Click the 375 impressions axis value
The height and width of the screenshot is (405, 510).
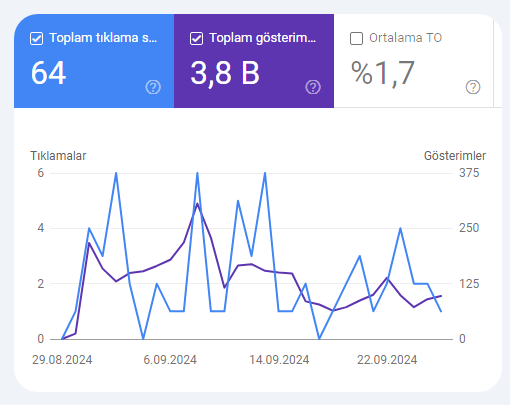(x=469, y=173)
